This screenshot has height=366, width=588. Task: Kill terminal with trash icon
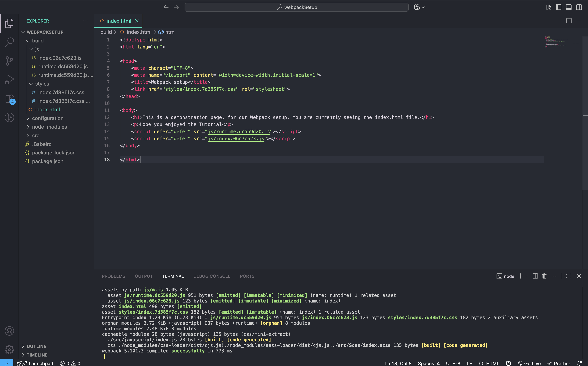click(544, 276)
